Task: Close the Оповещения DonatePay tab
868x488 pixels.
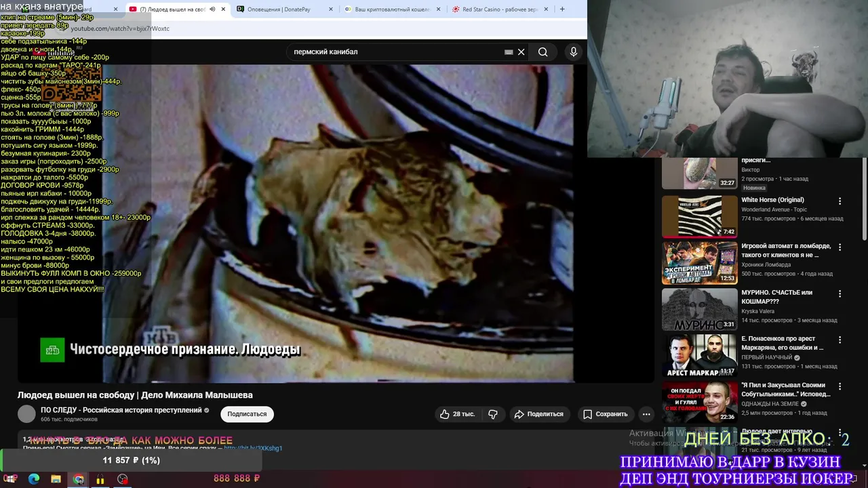Action: point(331,9)
